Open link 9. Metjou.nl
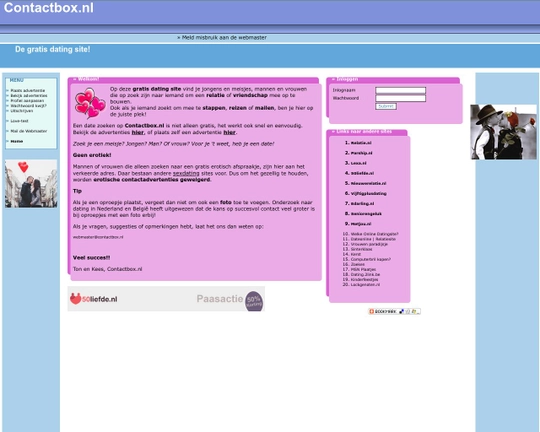This screenshot has height=432, width=540. click(361, 224)
